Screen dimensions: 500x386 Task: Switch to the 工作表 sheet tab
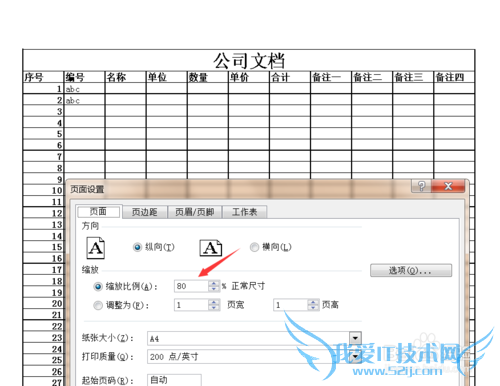point(244,212)
